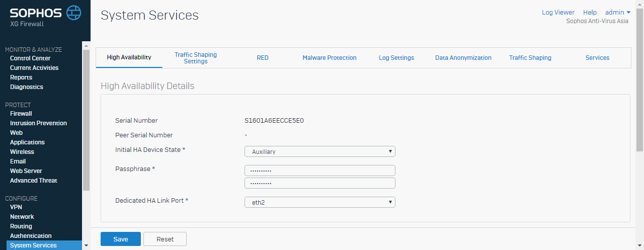Open Diagnostics from the sidebar
The width and height of the screenshot is (644, 250).
pos(27,87)
